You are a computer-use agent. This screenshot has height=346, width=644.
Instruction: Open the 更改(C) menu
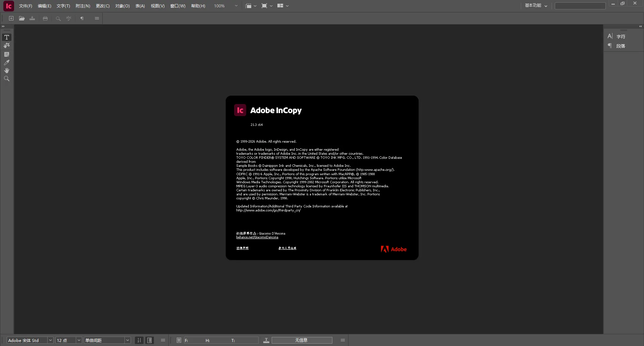(x=103, y=6)
